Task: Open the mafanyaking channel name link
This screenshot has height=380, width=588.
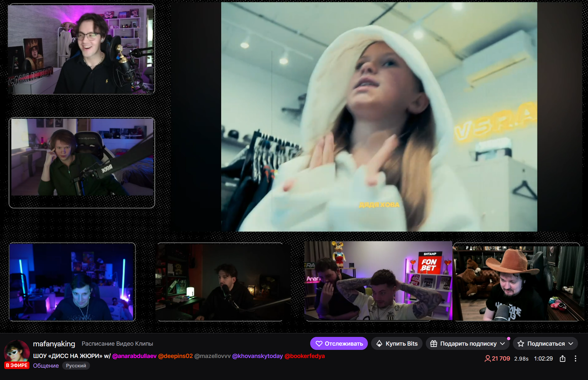Action: coord(54,344)
